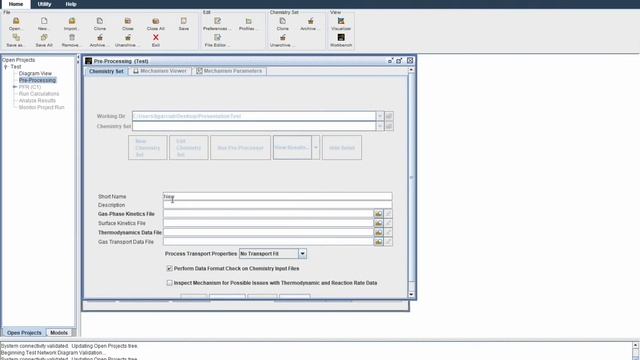
Task: Open the Home ribbon tab
Action: [x=16, y=4]
